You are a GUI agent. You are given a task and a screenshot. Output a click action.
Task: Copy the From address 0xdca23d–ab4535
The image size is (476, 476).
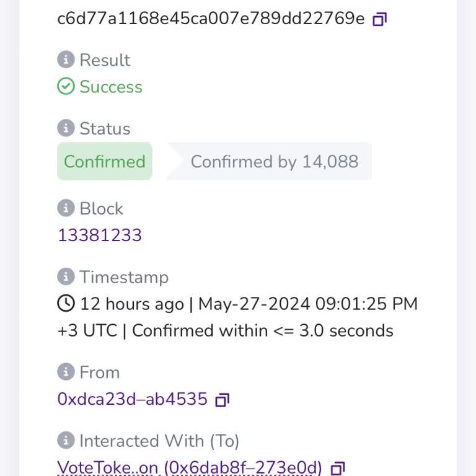(222, 400)
